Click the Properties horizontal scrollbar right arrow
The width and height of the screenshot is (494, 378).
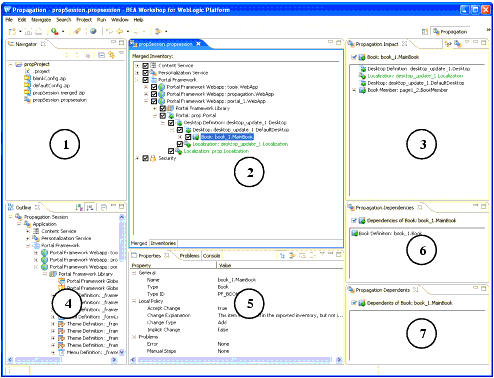[x=339, y=360]
